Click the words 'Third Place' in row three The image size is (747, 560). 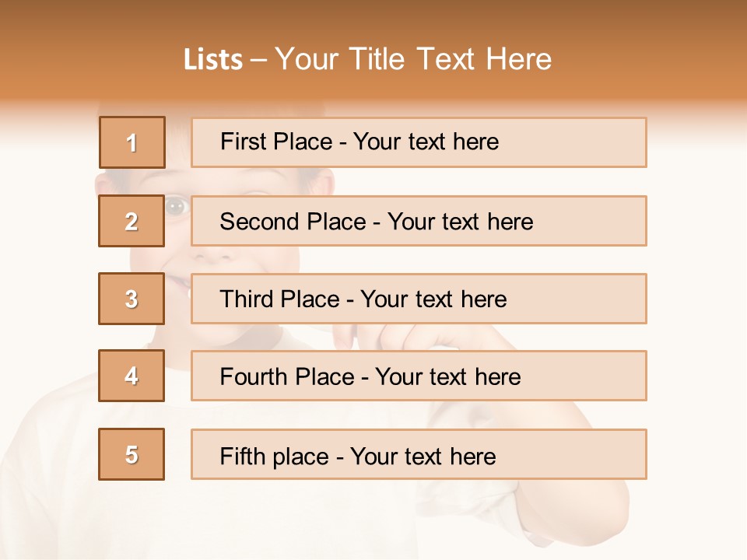pos(279,299)
